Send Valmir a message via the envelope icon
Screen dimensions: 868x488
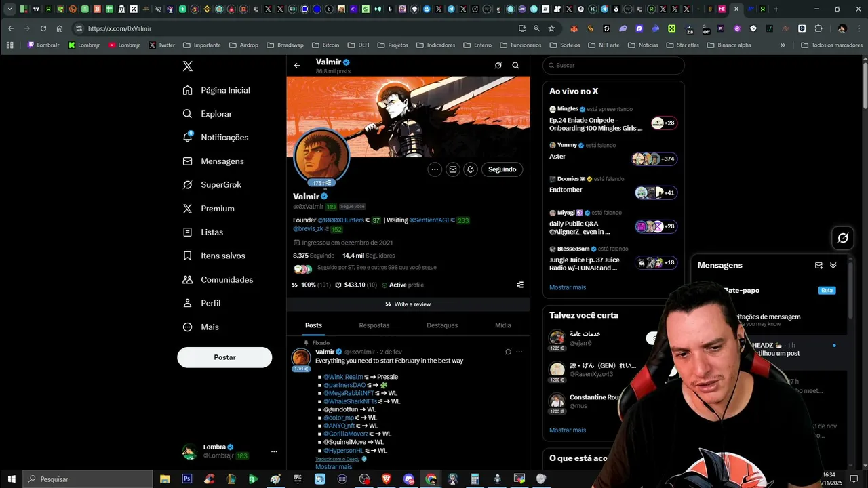click(x=453, y=169)
